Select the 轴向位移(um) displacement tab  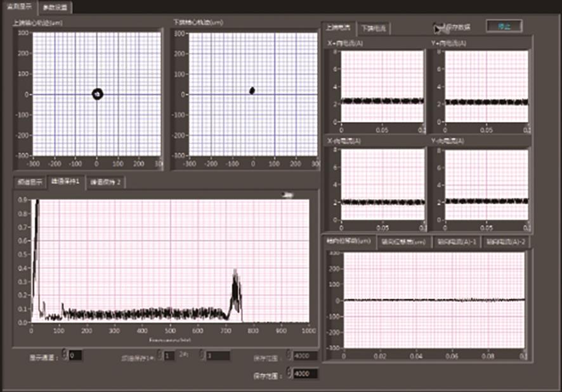click(350, 241)
